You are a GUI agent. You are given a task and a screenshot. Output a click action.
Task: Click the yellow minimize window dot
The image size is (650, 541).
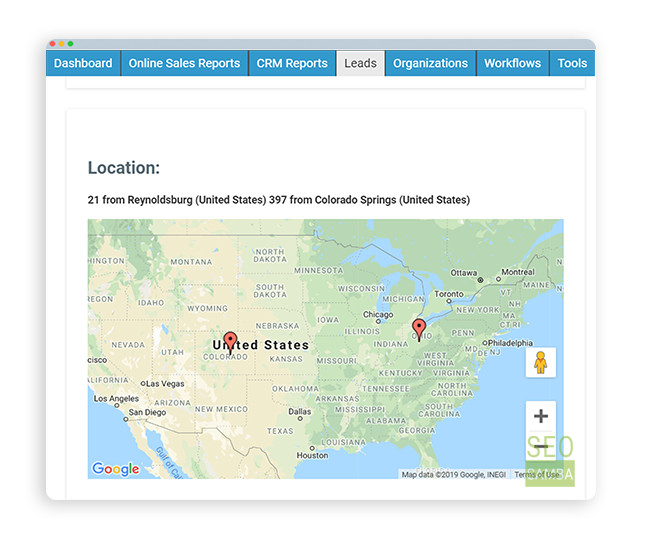click(61, 44)
